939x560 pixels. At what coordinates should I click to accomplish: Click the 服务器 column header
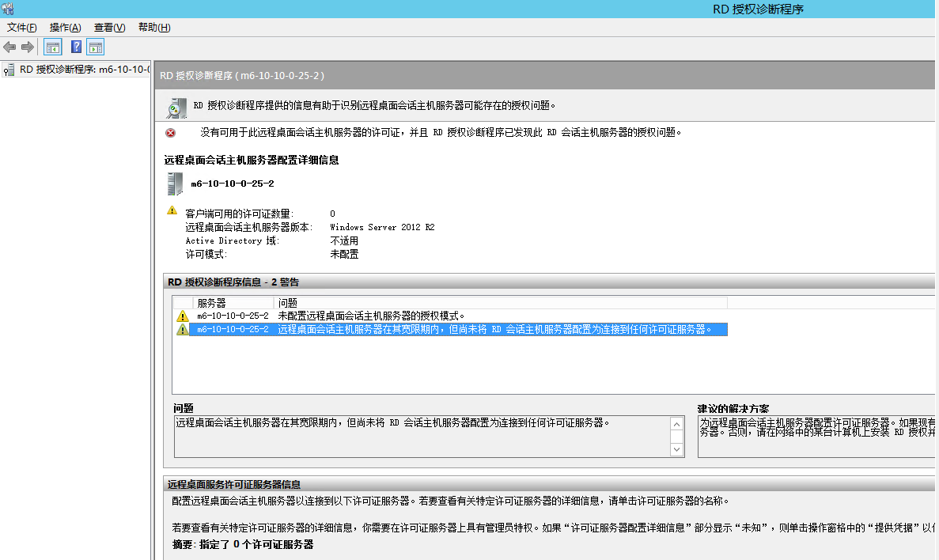233,303
